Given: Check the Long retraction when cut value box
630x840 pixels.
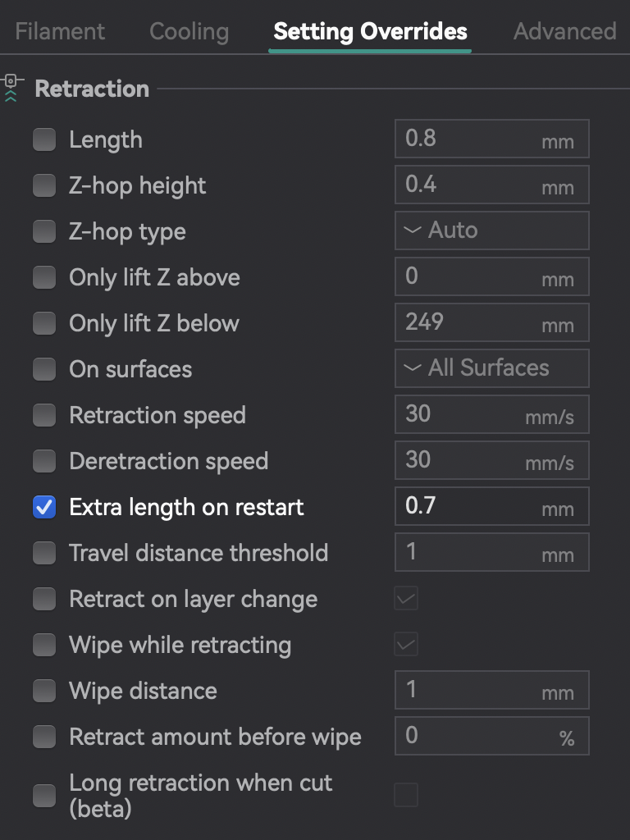Looking at the screenshot, I should pyautogui.click(x=406, y=794).
